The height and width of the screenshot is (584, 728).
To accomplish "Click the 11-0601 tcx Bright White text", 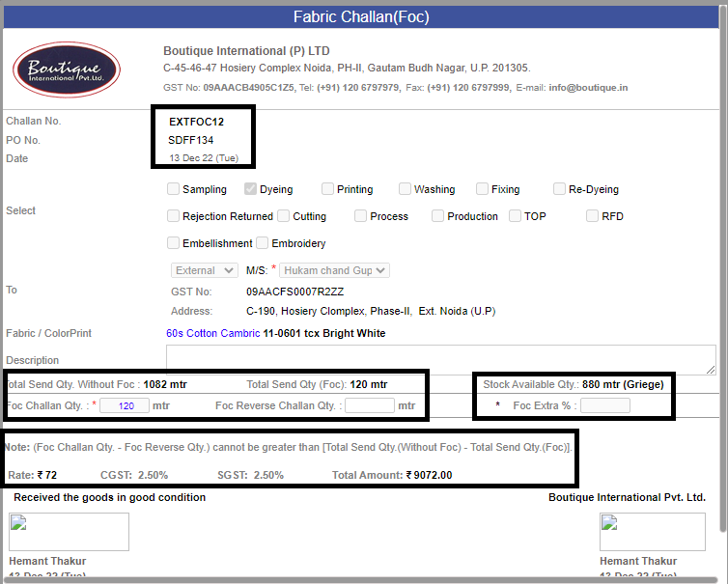I will click(x=324, y=333).
